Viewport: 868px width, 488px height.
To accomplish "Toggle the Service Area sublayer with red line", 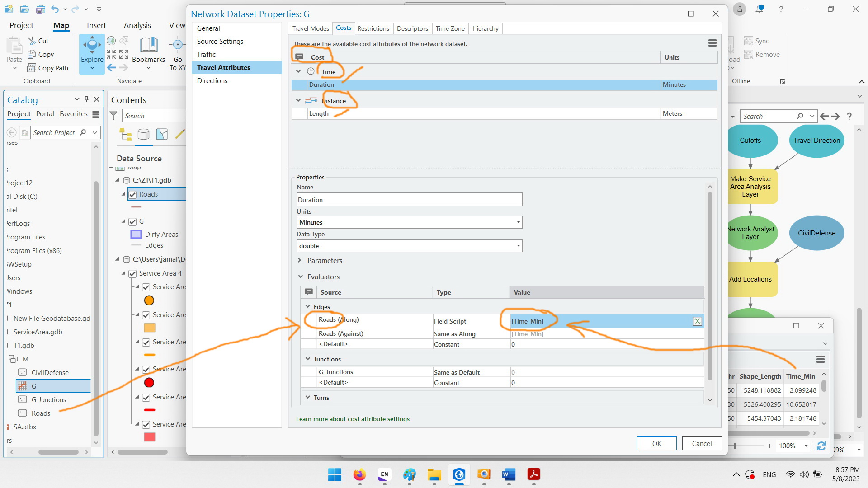I will tap(146, 398).
